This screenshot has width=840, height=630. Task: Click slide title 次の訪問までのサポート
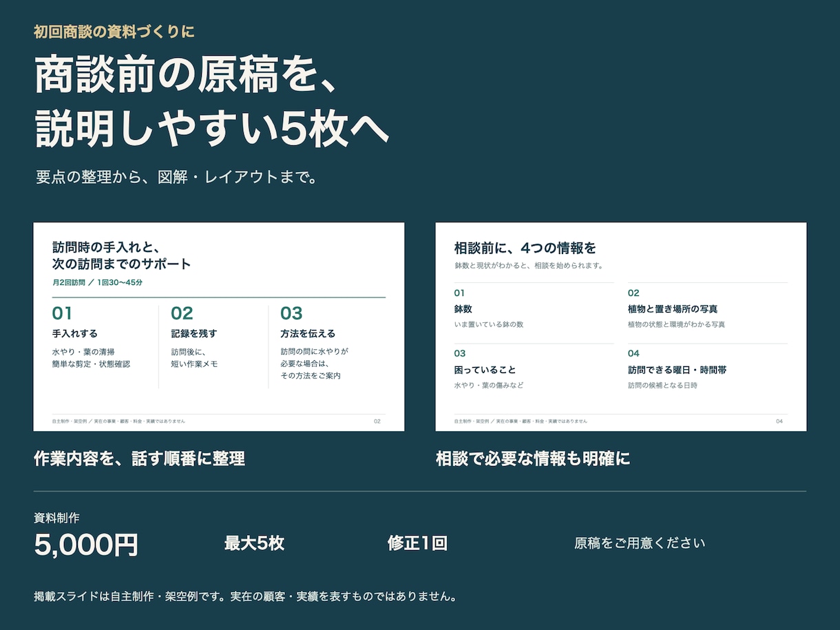tap(122, 264)
